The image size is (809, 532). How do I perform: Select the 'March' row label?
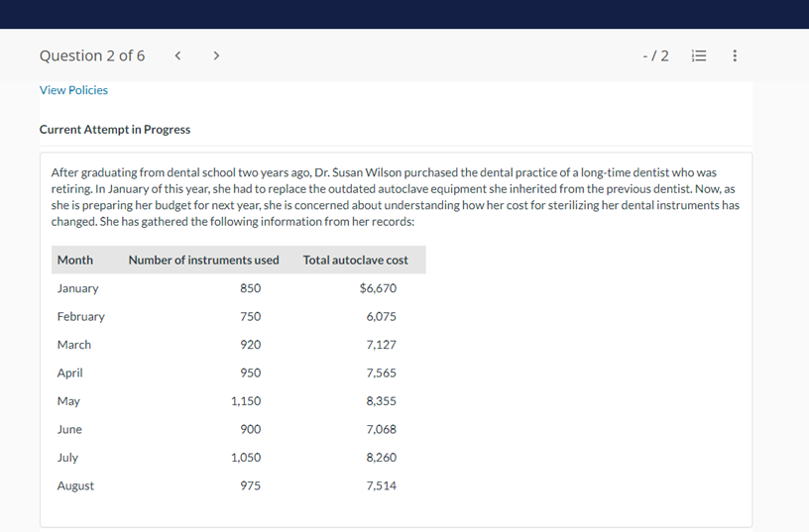(74, 345)
